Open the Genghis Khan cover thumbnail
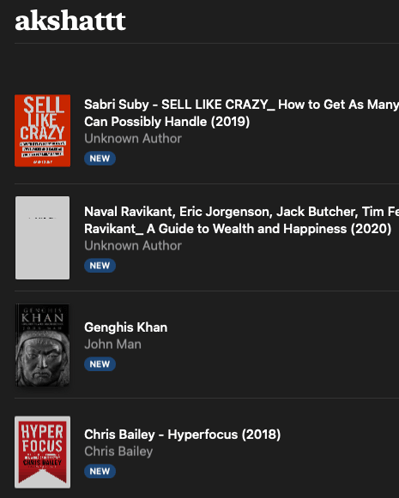Image resolution: width=399 pixels, height=498 pixels. point(42,345)
